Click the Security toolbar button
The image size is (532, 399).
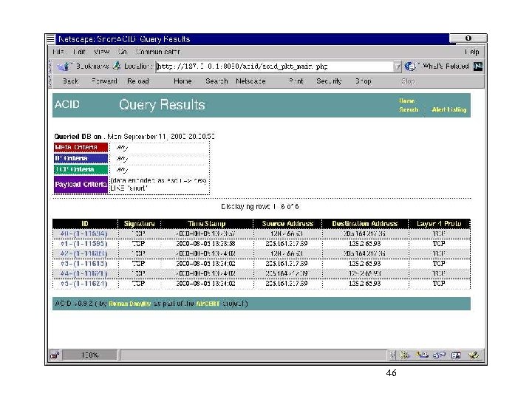point(329,81)
